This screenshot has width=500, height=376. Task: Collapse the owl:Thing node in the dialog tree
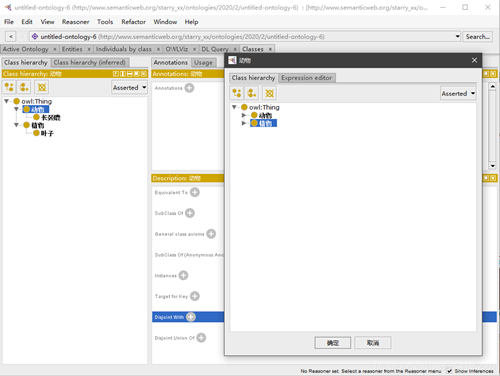(235, 107)
